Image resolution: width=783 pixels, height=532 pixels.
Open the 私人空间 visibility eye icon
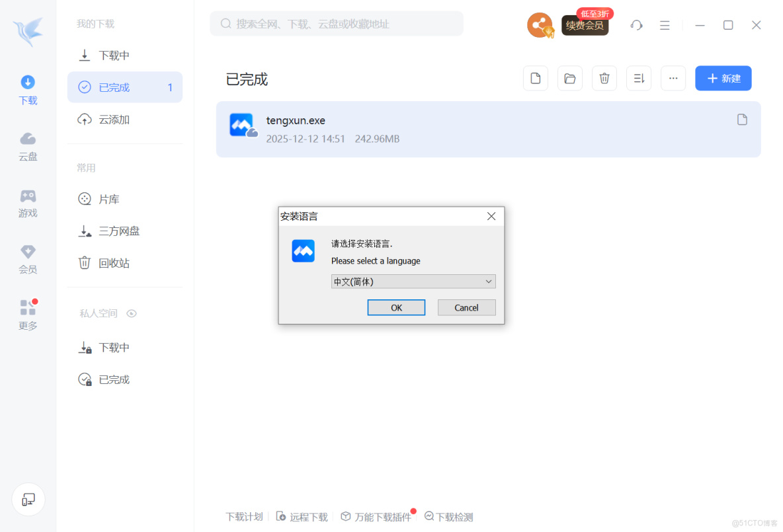132,313
